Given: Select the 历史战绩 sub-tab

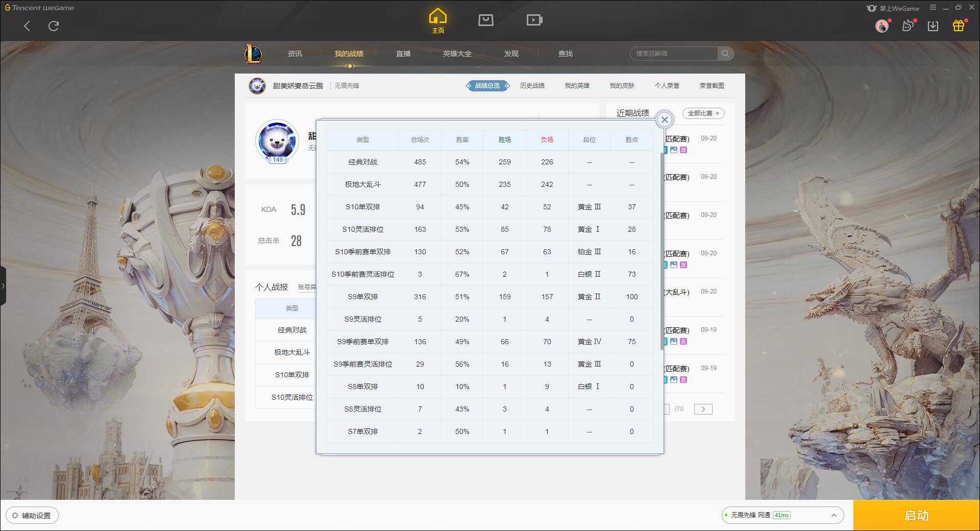Looking at the screenshot, I should 532,86.
